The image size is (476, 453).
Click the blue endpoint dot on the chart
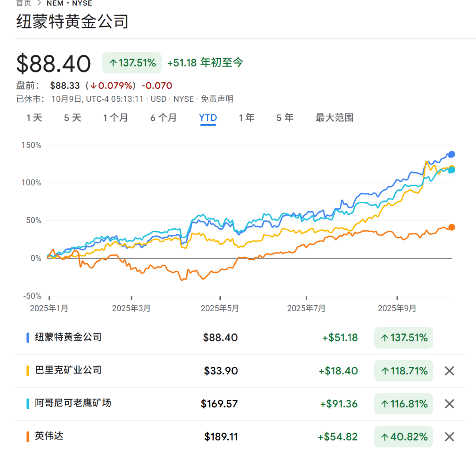point(451,154)
